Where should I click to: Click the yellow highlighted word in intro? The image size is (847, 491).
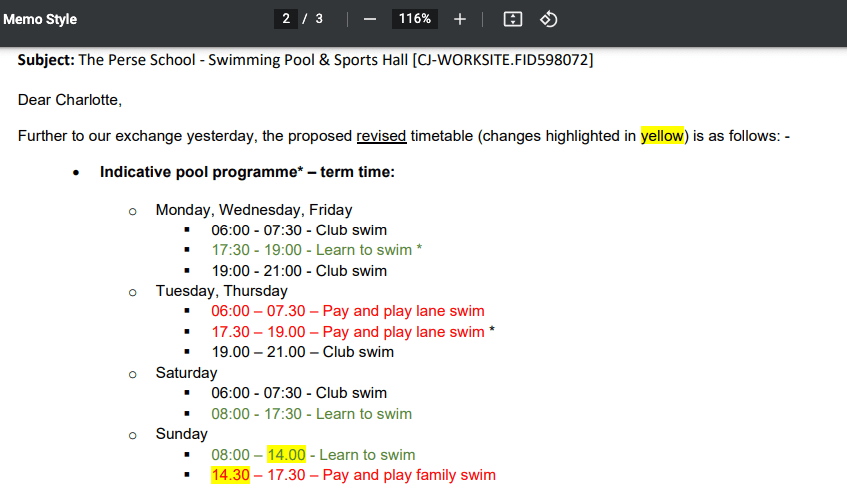pyautogui.click(x=662, y=136)
